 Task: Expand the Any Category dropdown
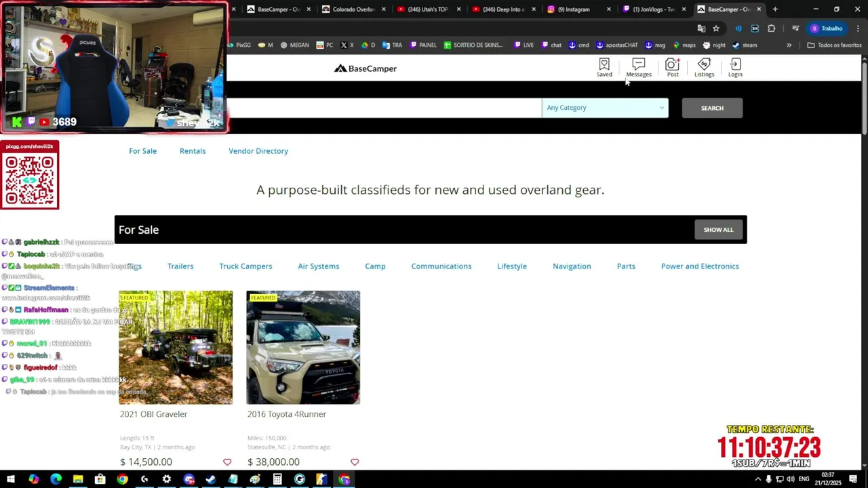click(605, 108)
